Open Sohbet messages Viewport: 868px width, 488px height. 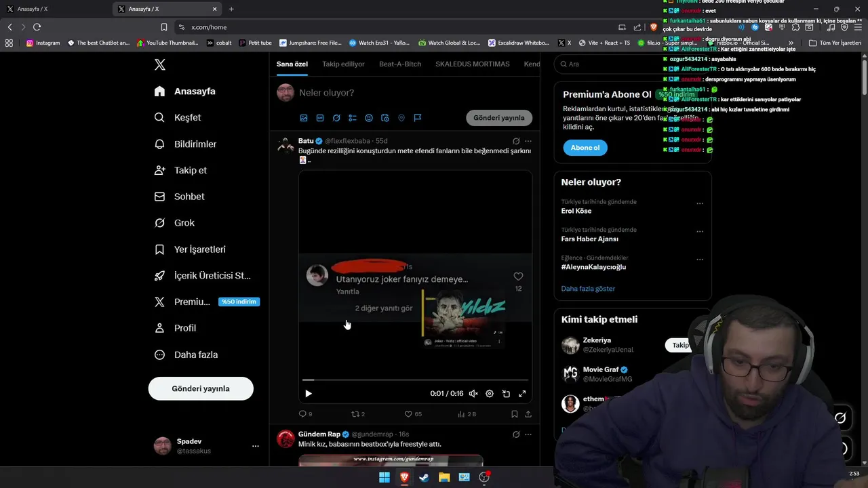coord(180,197)
